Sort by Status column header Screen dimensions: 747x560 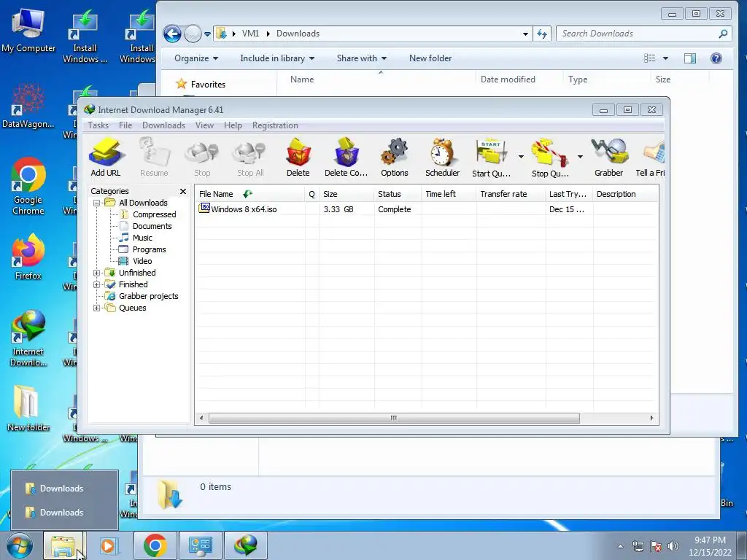pyautogui.click(x=398, y=194)
